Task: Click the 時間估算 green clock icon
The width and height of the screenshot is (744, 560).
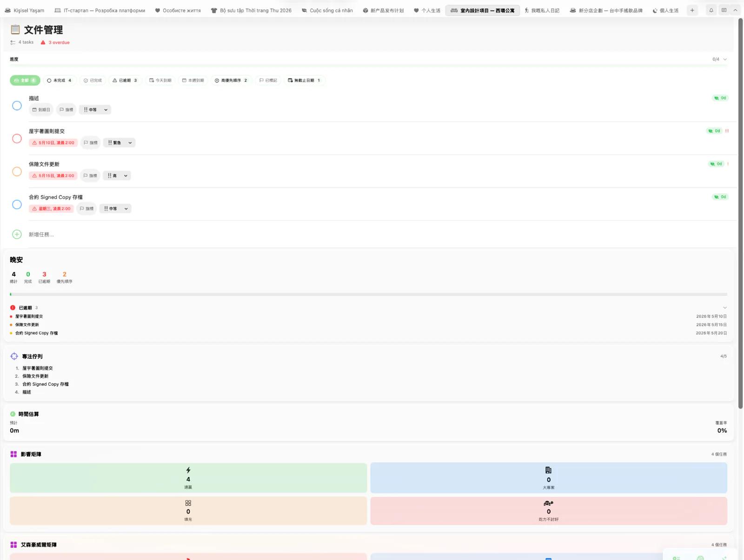Action: pyautogui.click(x=13, y=414)
